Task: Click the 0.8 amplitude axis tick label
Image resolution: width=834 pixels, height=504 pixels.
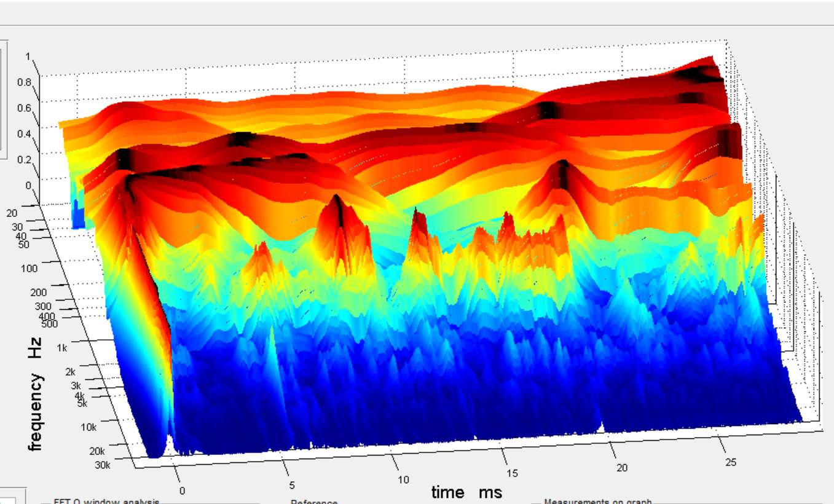Action: 24,82
